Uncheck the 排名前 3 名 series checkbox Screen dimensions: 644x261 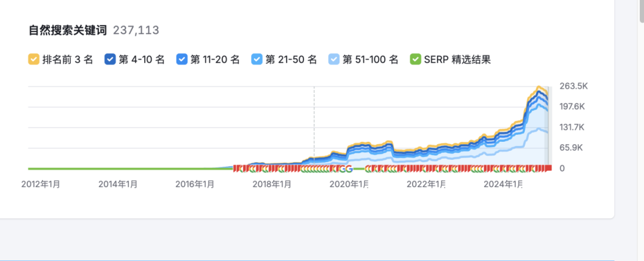[34, 60]
